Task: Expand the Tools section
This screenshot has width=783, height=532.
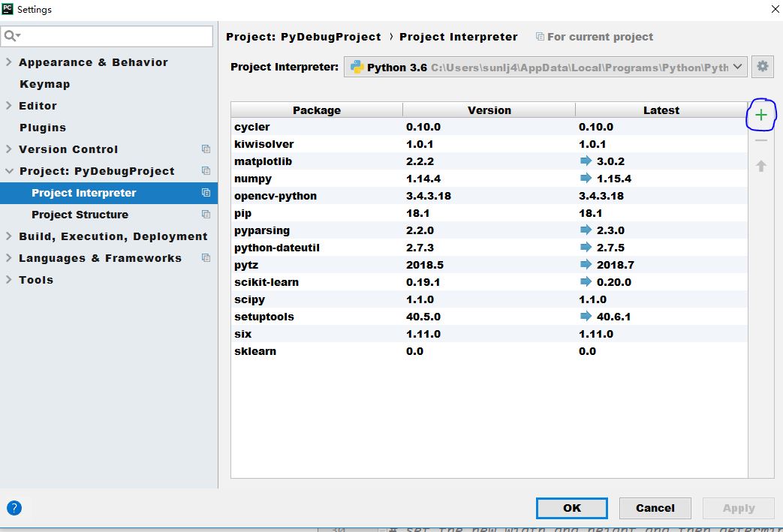Action: pos(8,279)
